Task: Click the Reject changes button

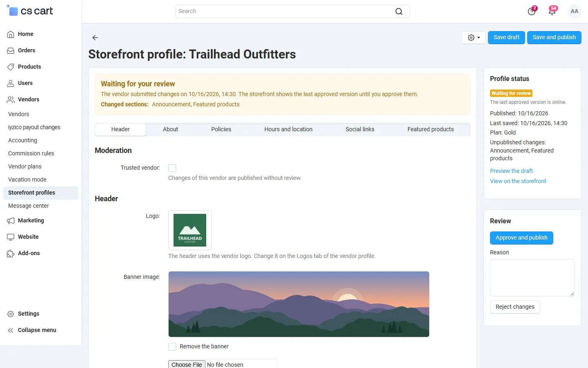Action: click(x=515, y=307)
